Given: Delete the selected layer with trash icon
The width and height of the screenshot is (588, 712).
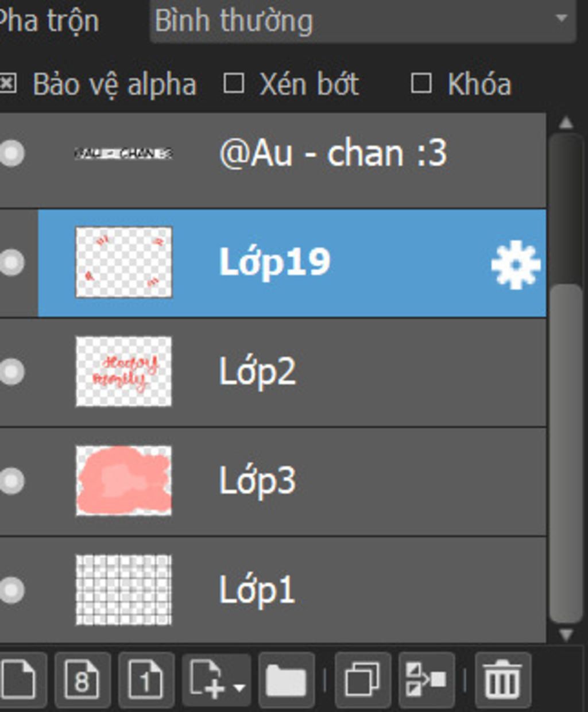Looking at the screenshot, I should 503,680.
